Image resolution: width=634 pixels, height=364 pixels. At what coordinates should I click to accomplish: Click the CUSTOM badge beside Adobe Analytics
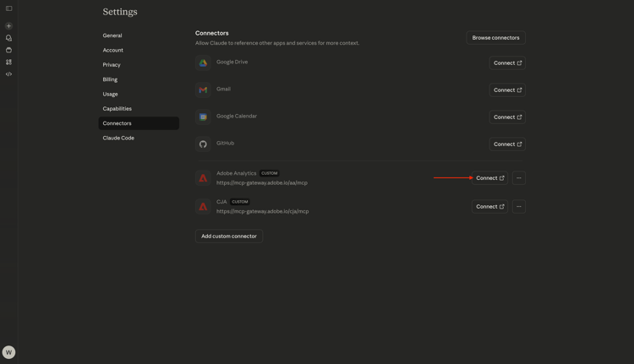click(270, 173)
